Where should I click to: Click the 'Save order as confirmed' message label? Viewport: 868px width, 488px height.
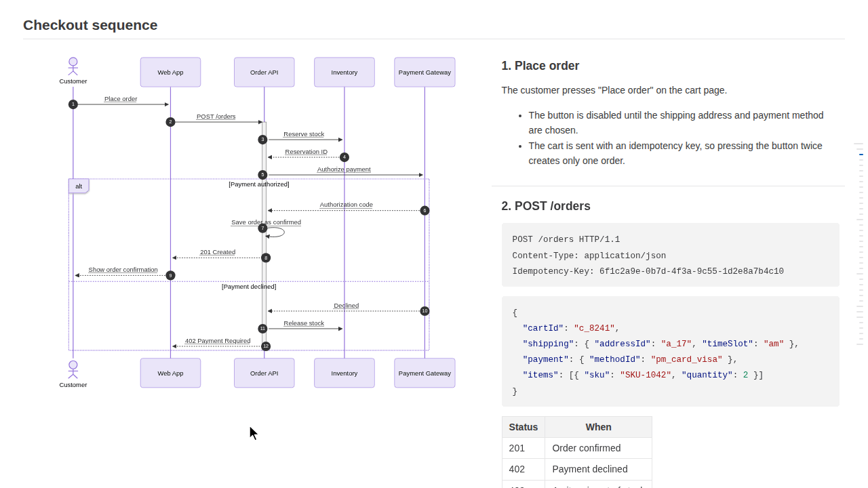point(266,222)
